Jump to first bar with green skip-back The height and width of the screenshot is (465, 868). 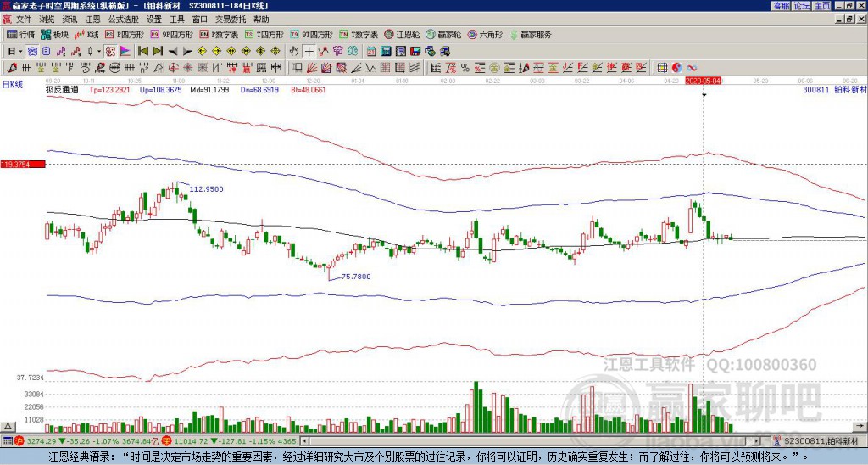[x=142, y=52]
